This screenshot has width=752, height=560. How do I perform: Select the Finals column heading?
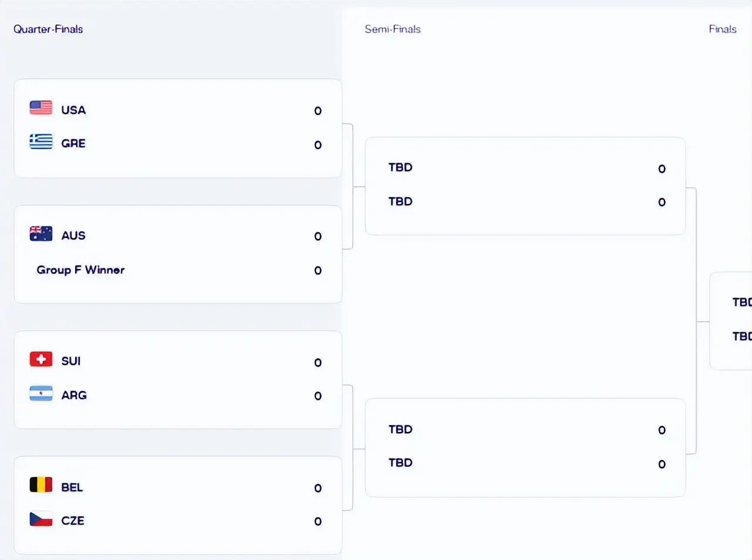tap(722, 29)
